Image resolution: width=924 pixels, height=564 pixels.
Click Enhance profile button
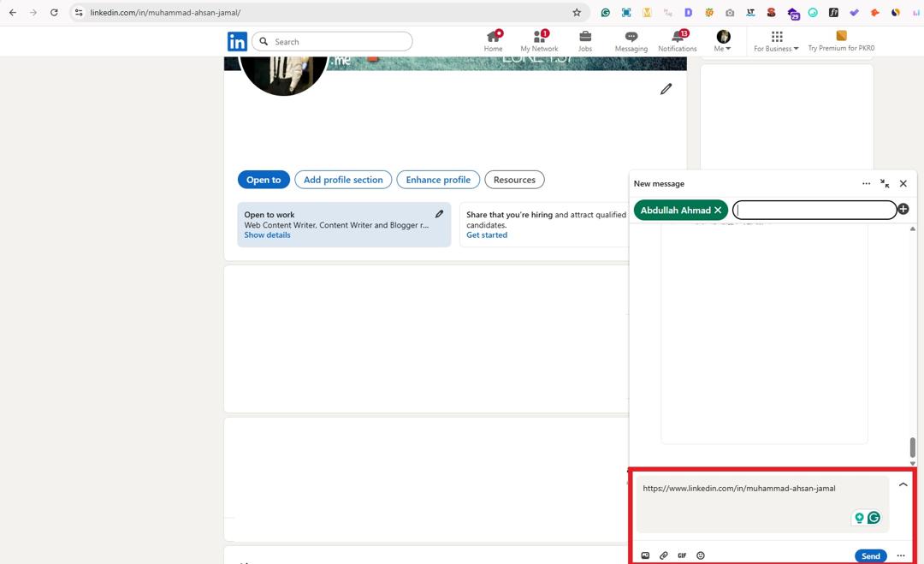click(x=438, y=180)
